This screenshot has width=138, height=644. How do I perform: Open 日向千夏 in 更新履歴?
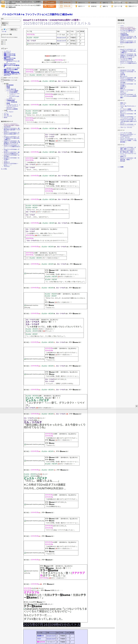123,75
